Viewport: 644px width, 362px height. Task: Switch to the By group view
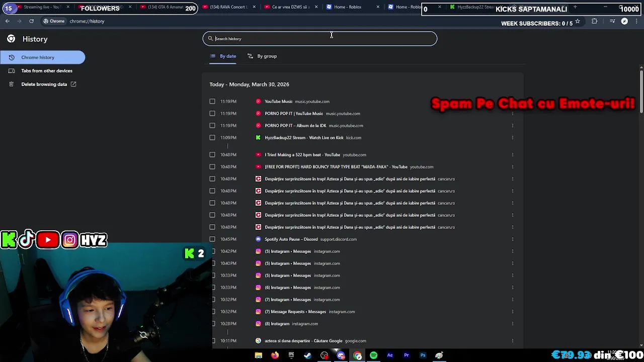point(262,56)
